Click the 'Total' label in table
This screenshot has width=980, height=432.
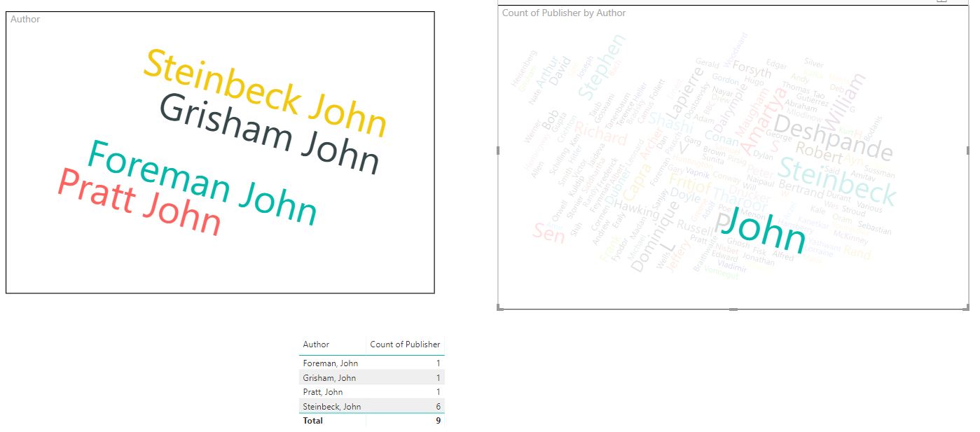313,421
